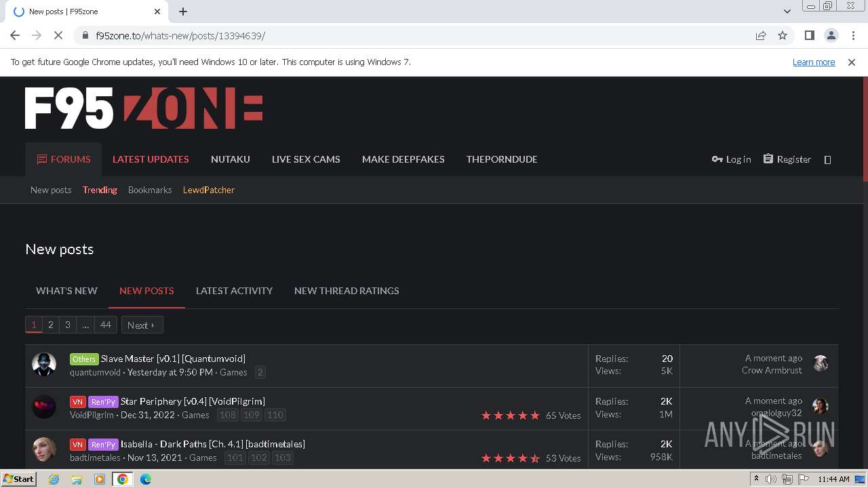Open page 110 of Star Periphery thread
This screenshot has height=488, width=868.
[x=275, y=415]
